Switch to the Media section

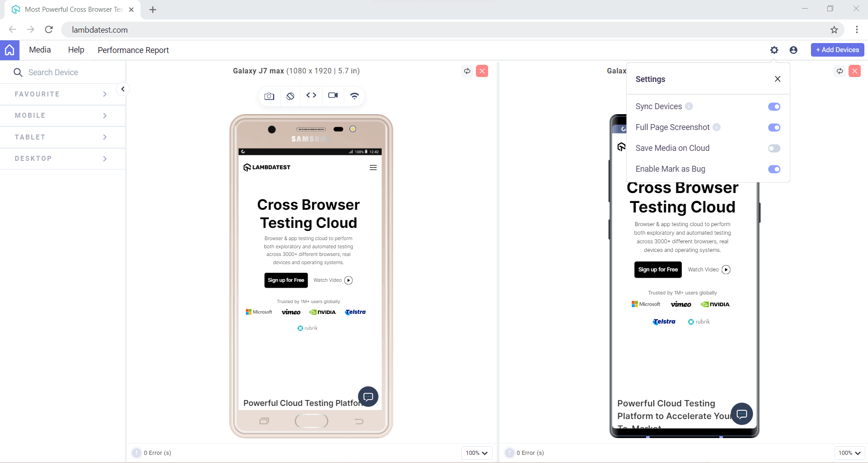[40, 50]
